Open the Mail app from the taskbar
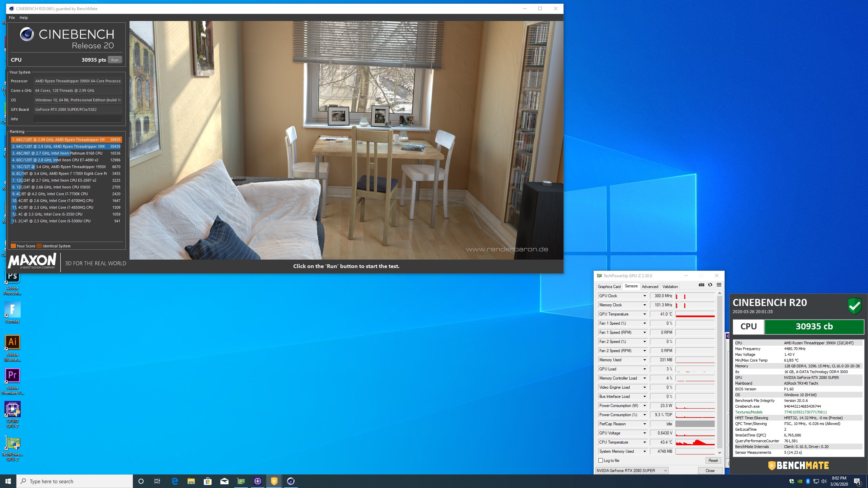Viewport: 868px width, 488px height. coord(224,481)
